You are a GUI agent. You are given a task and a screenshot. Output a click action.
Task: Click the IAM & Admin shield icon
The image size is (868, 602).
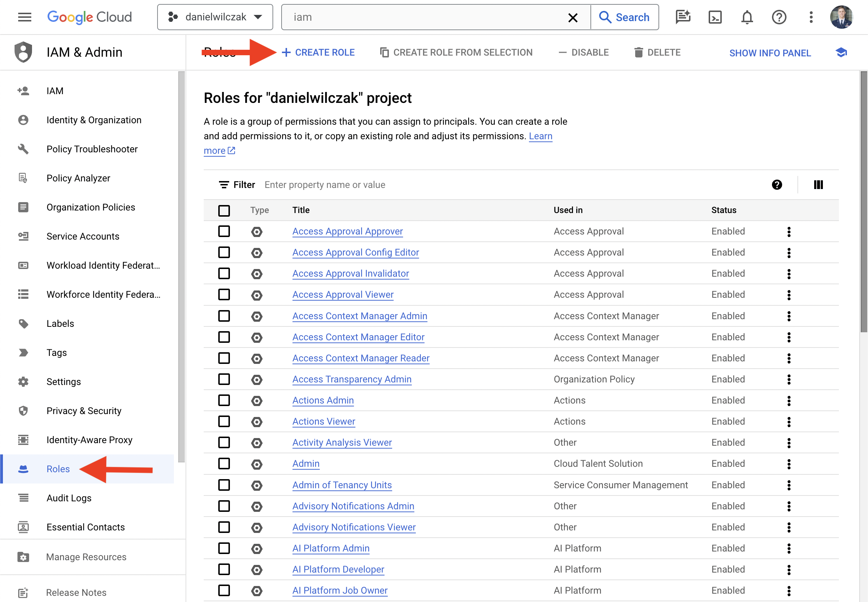coord(23,52)
